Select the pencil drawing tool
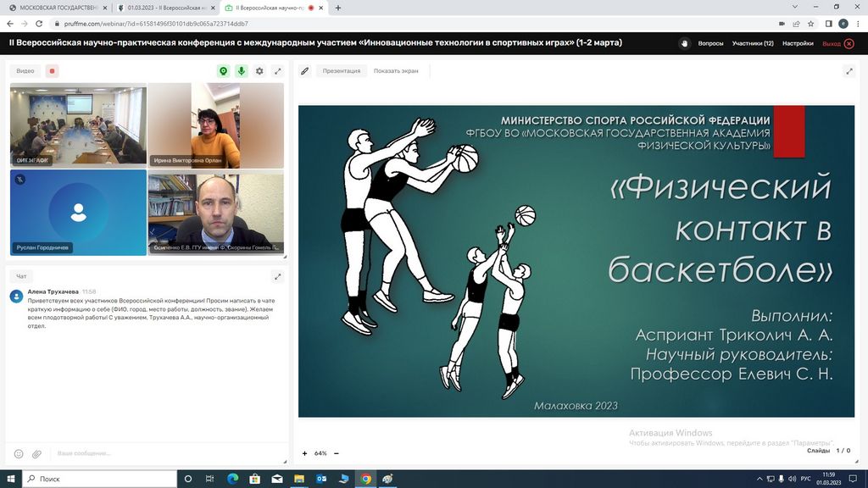The height and width of the screenshot is (488, 868). (x=305, y=71)
